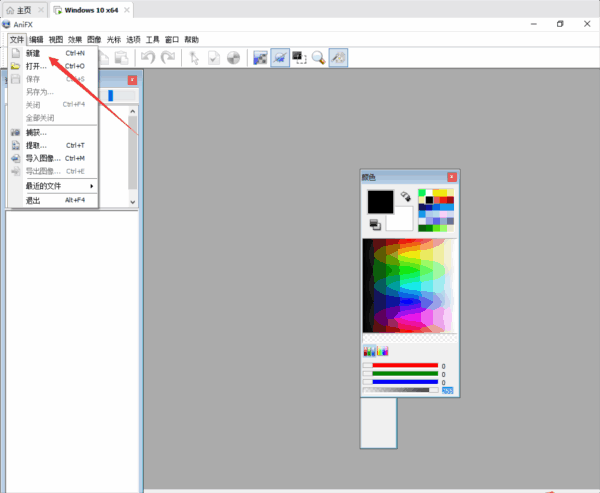Click the default black/white colors icon
This screenshot has height=493, width=600.
pos(374,224)
